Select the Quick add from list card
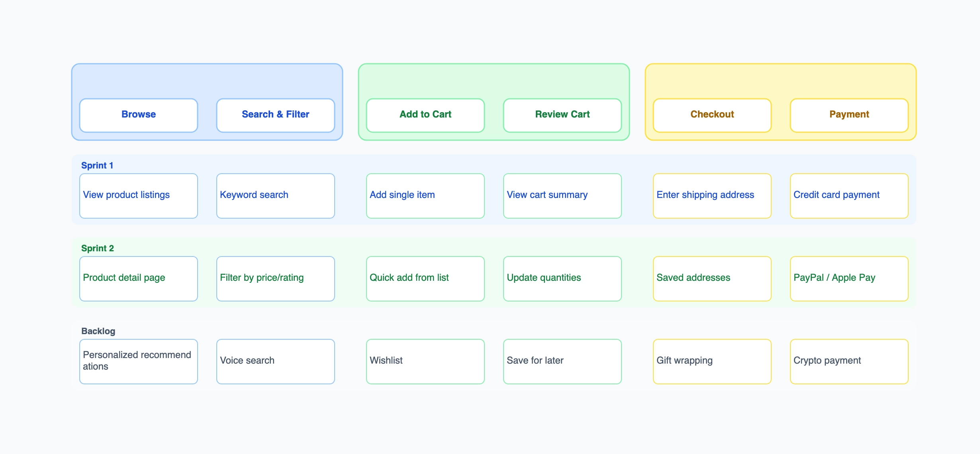Screen dimensions: 980x454 click(425, 278)
